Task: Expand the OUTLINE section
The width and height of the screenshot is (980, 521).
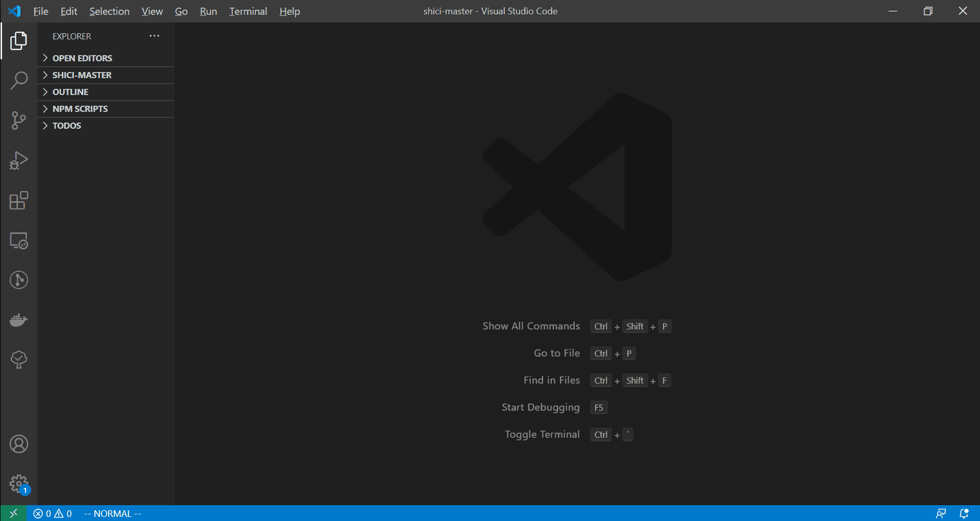Action: coord(106,92)
